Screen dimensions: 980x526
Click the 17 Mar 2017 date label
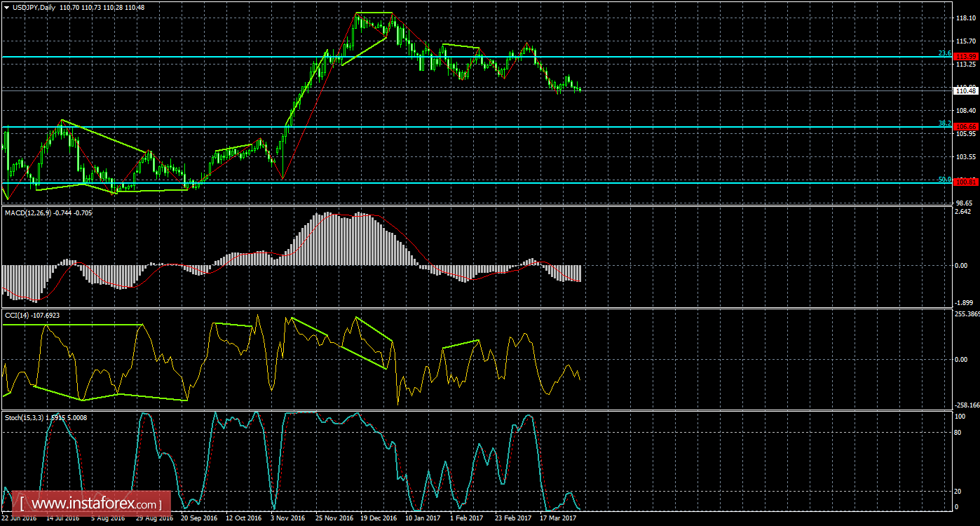pyautogui.click(x=558, y=519)
